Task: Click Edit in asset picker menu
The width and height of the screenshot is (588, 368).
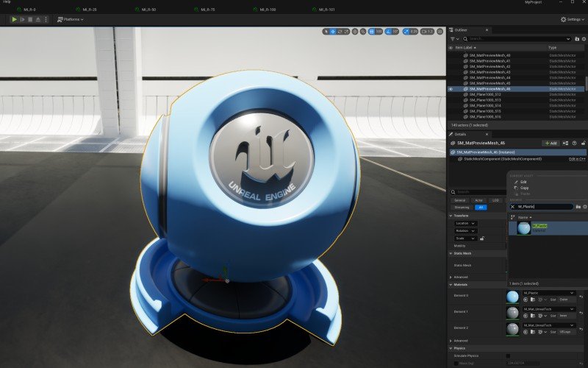Action: click(523, 182)
